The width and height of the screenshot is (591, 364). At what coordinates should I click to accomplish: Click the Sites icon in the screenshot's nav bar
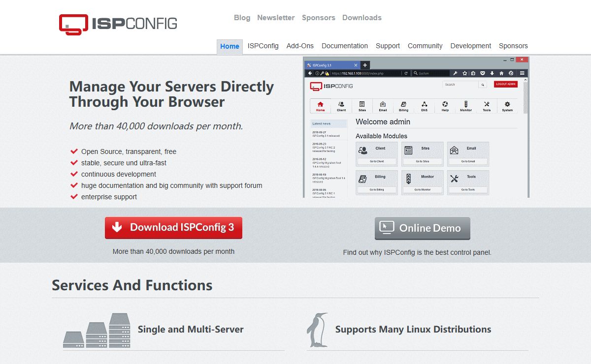(x=362, y=104)
